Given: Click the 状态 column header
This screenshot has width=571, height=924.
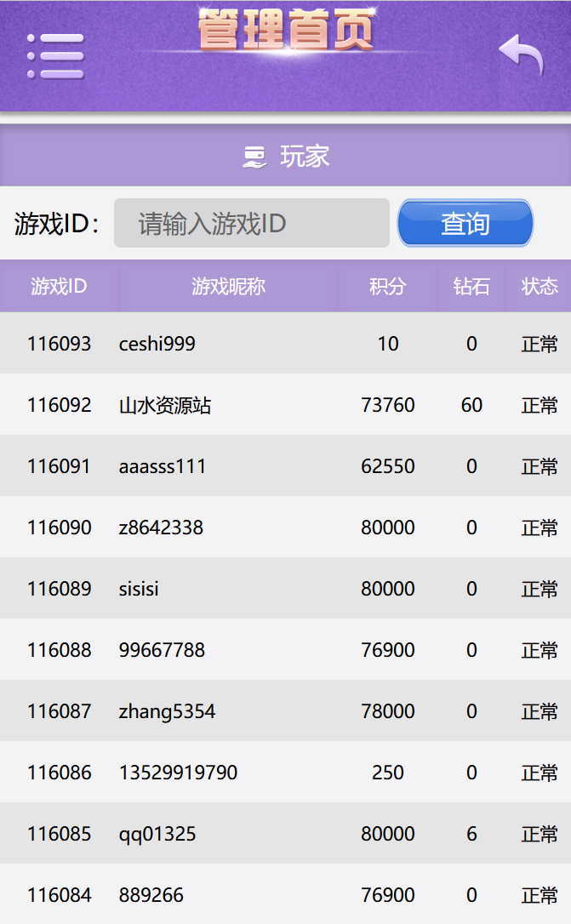Looking at the screenshot, I should (x=540, y=287).
